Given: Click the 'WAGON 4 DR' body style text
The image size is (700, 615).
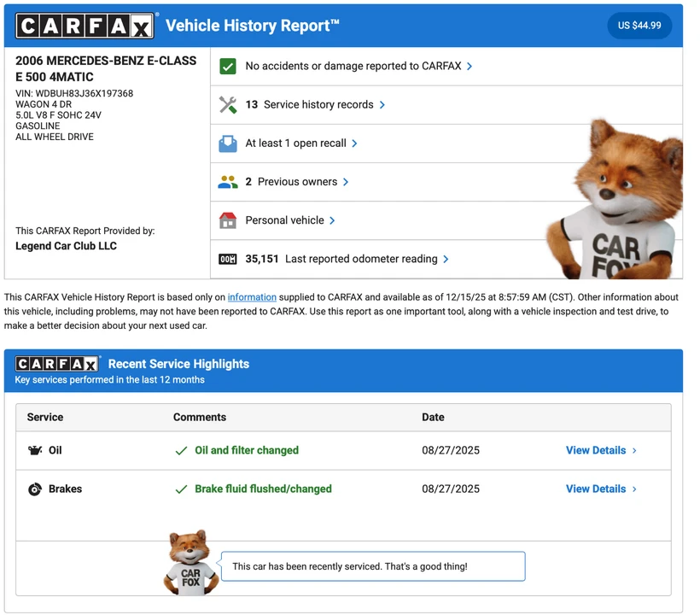Looking at the screenshot, I should pyautogui.click(x=44, y=104).
